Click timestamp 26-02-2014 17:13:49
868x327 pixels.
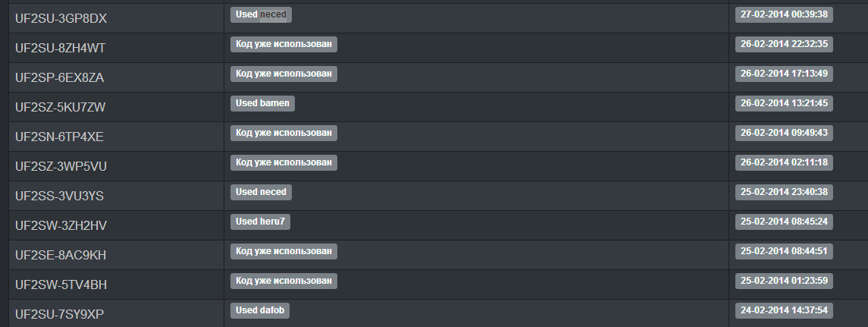(x=784, y=74)
